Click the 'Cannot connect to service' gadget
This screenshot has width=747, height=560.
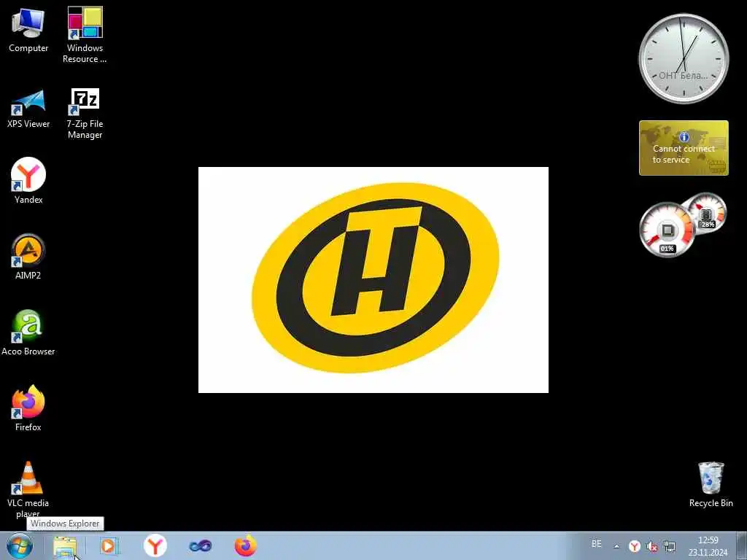pyautogui.click(x=684, y=148)
